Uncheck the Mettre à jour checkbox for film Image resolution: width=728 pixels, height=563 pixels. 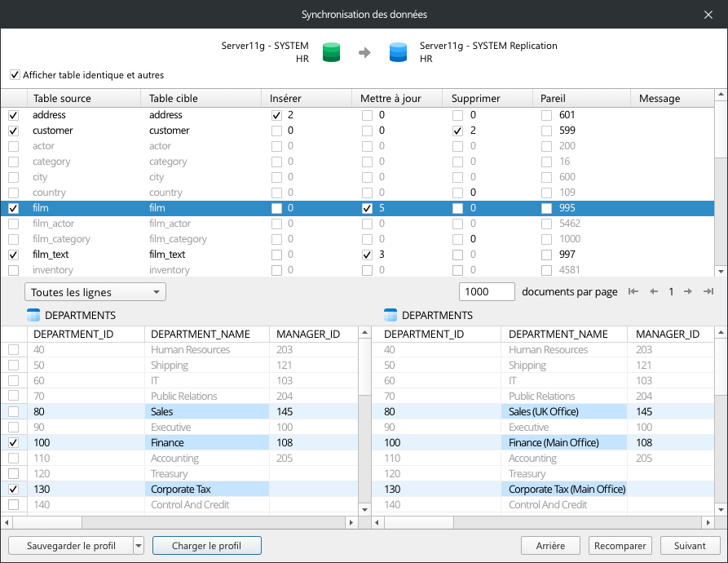pos(367,208)
